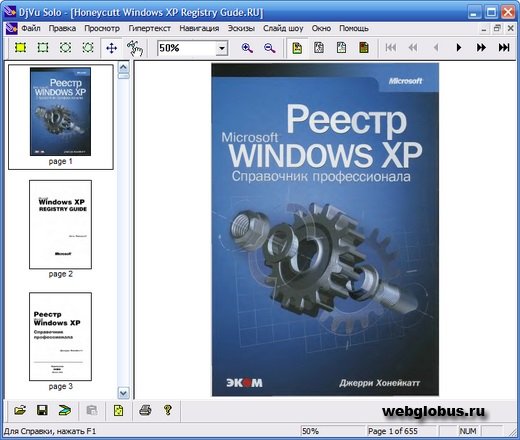Click the zoom out magnifier
The width and height of the screenshot is (520, 440).
coord(269,48)
